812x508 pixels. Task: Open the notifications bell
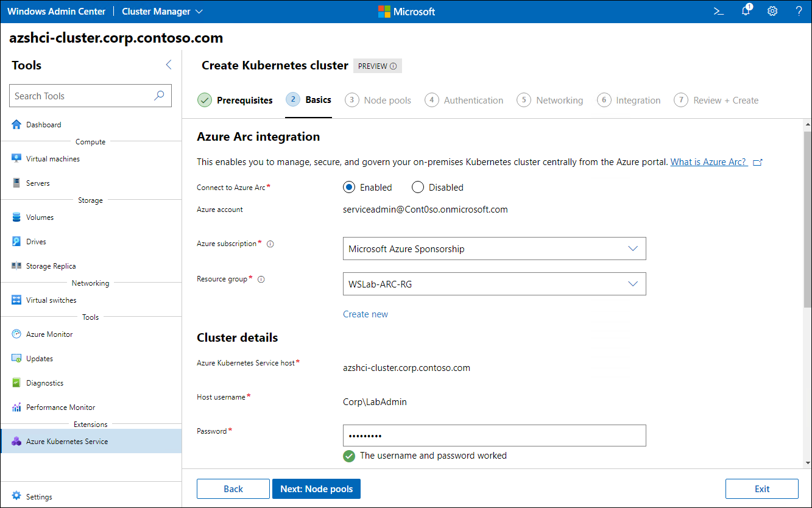pos(745,11)
